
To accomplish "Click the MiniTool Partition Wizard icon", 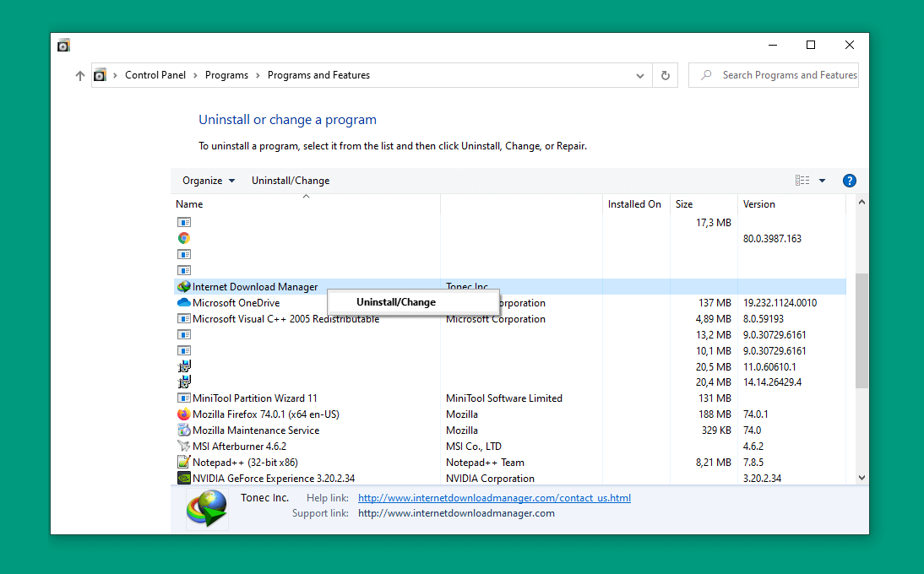I will [184, 398].
